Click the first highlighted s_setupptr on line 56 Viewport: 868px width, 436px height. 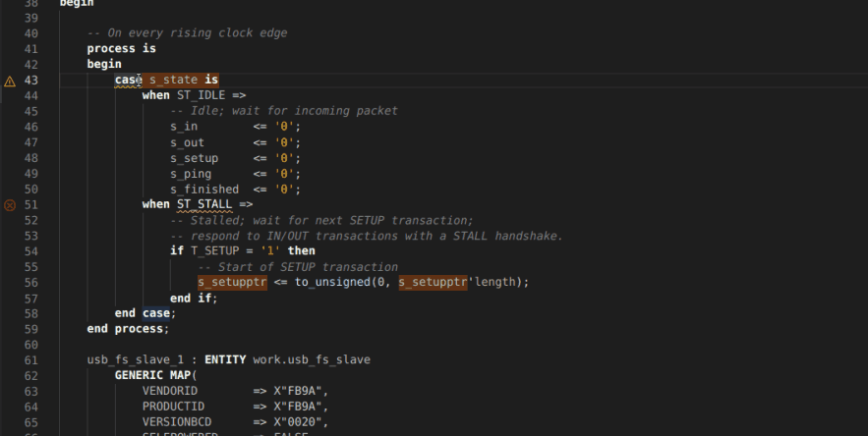[x=230, y=282]
